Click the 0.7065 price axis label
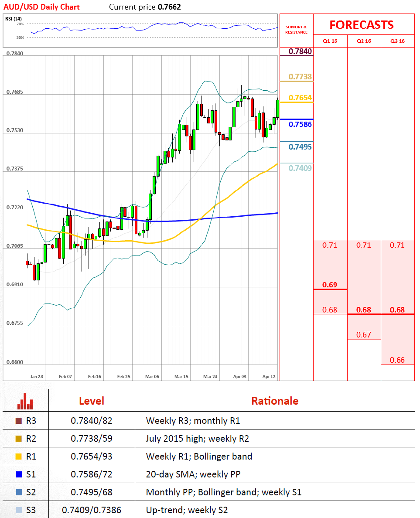This screenshot has width=420, height=518. pos(15,246)
